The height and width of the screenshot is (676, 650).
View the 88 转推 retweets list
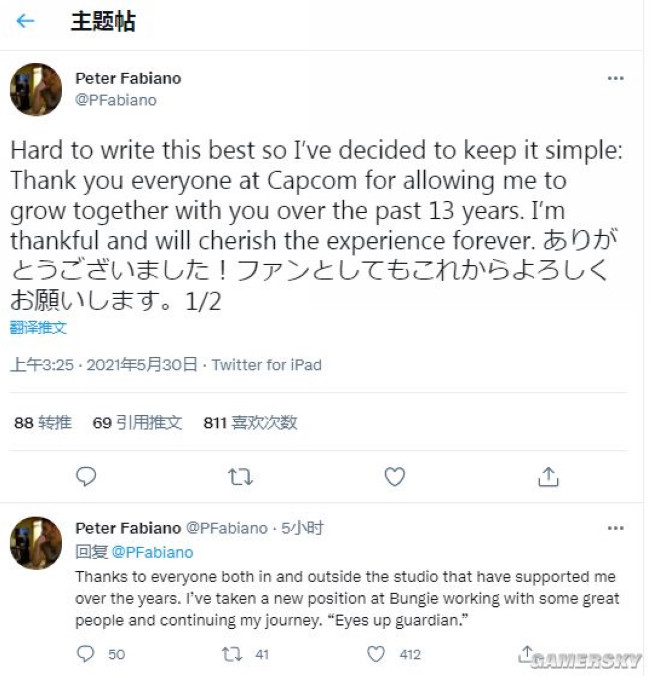tap(43, 422)
